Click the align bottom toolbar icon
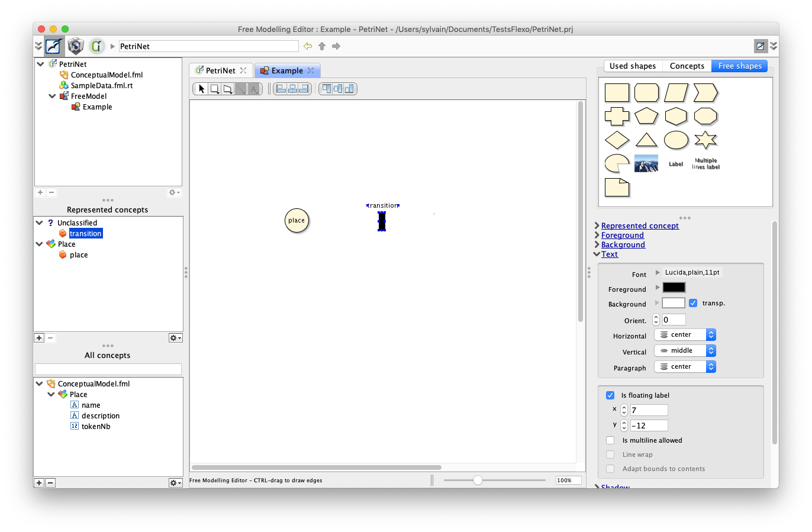812x532 pixels. (349, 89)
